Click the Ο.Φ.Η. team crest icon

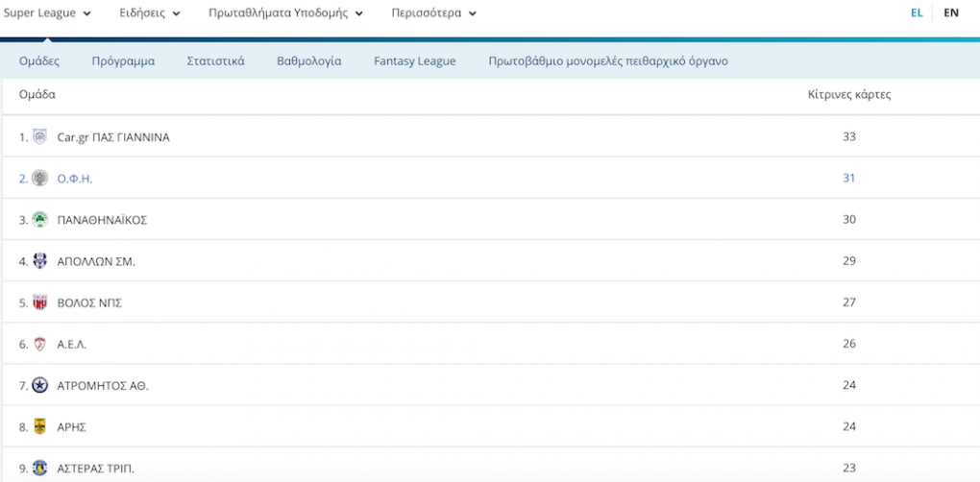coord(40,178)
